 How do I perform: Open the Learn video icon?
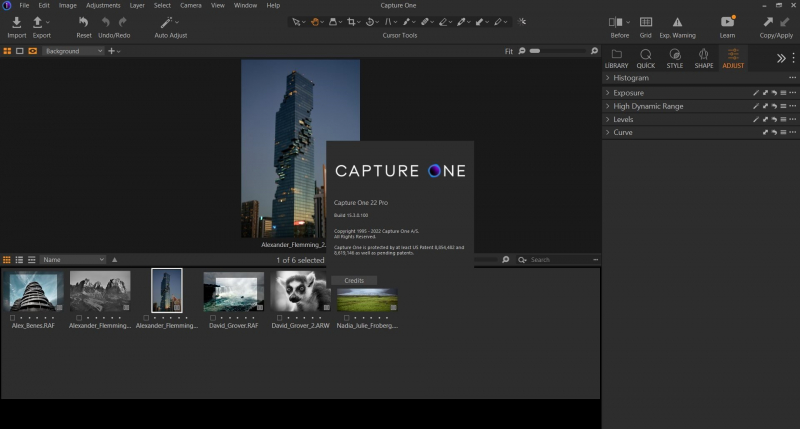tap(727, 22)
